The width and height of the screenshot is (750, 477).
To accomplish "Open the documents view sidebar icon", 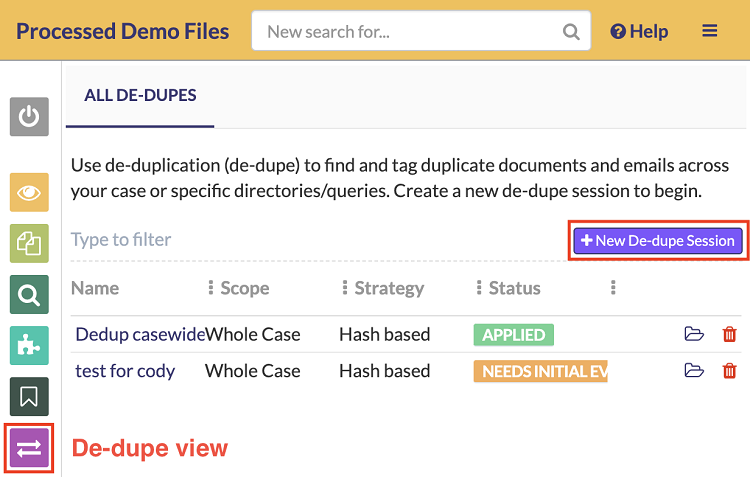I will [29, 244].
